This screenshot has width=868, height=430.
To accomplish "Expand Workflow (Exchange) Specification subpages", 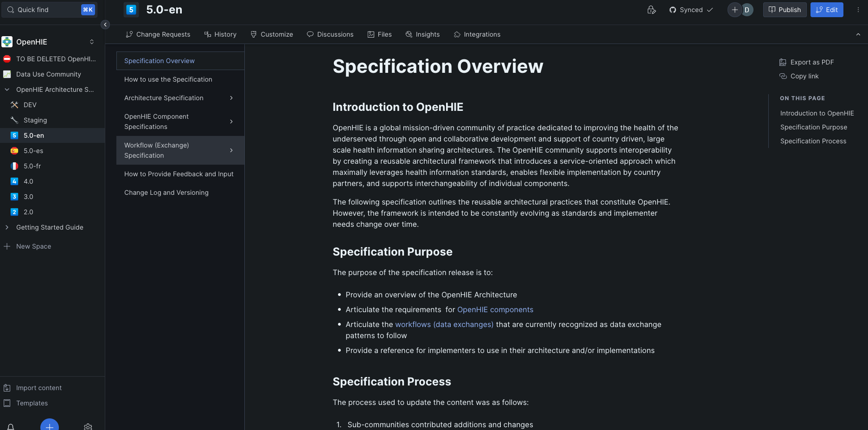I will pos(231,150).
